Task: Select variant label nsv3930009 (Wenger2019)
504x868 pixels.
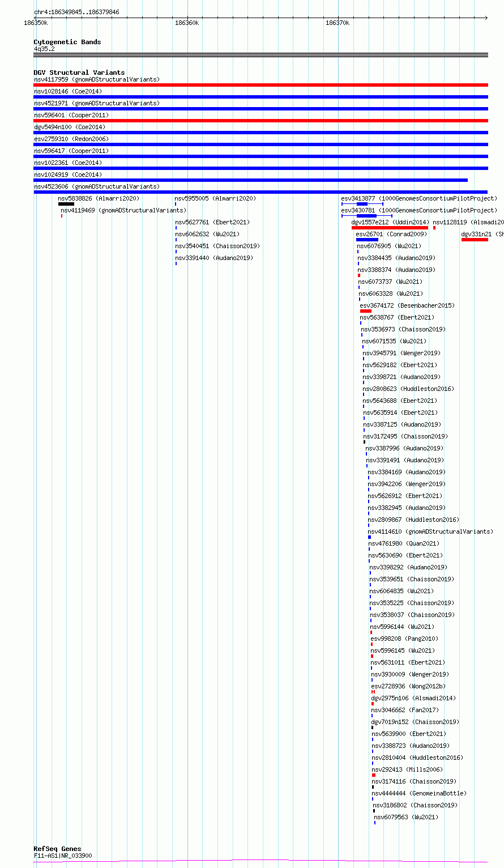Action: [410, 674]
